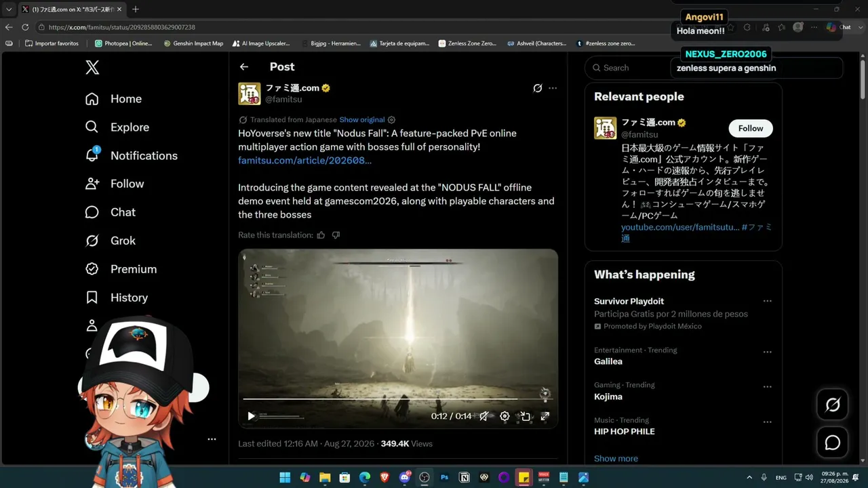
Task: Open famitsu profile avatar in Relevant people
Action: click(x=605, y=128)
